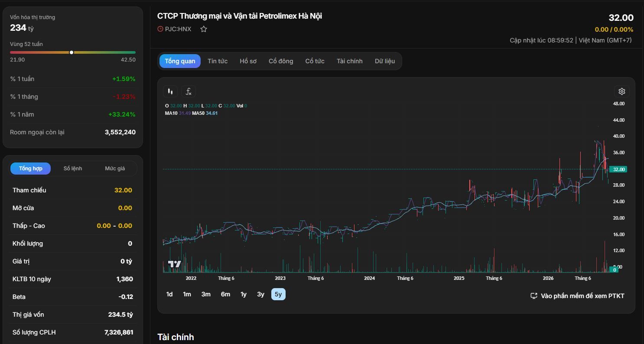Click the MA50 indicator legend
This screenshot has height=344, width=644.
205,113
